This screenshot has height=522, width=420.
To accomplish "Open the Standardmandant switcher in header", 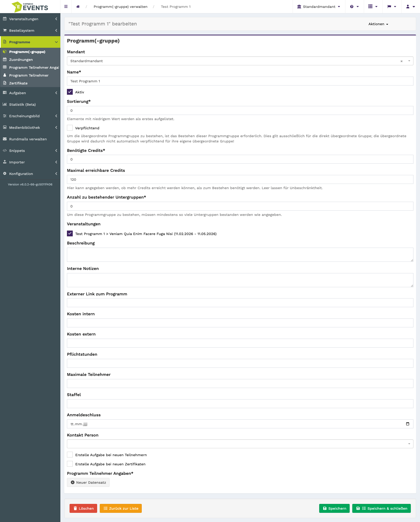I will [319, 7].
